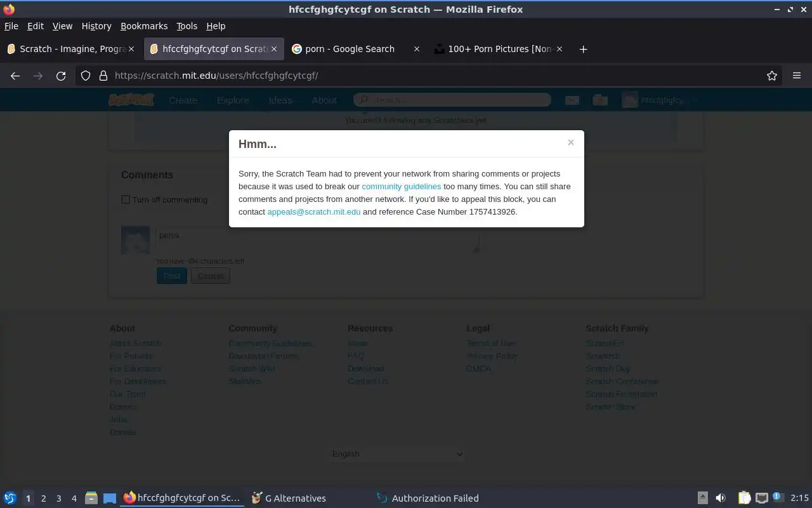This screenshot has width=812, height=508.
Task: Open the View menu
Action: click(x=62, y=26)
